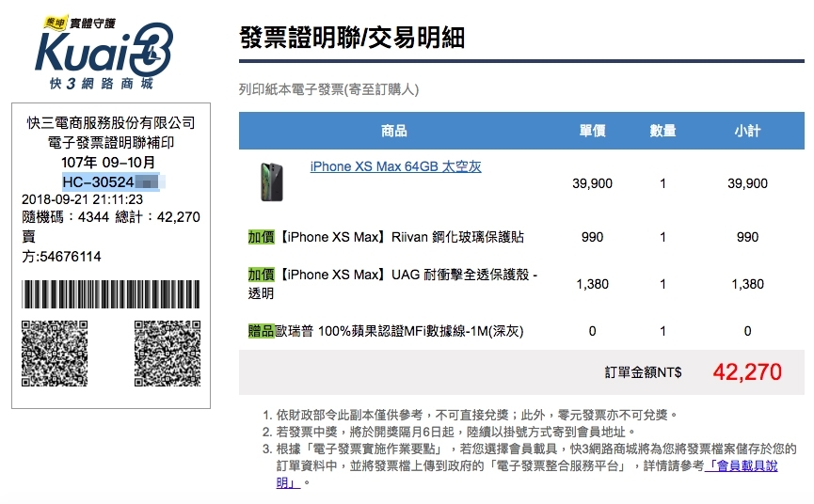The height and width of the screenshot is (504, 814).
Task: Click the 贈品 tag on MFi cable
Action: click(x=261, y=331)
